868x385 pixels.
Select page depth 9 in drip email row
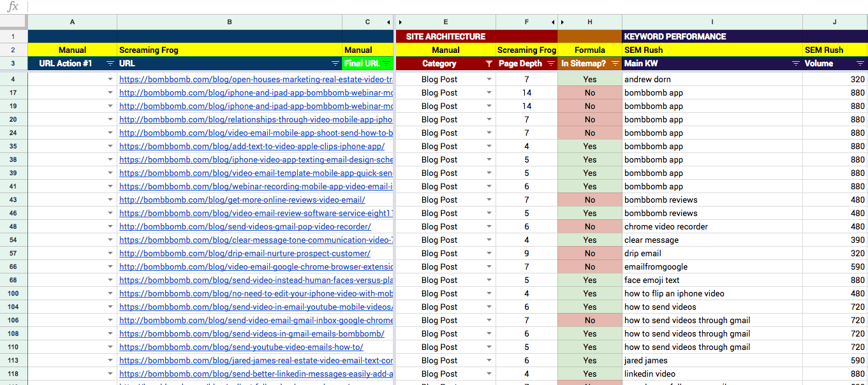[527, 254]
